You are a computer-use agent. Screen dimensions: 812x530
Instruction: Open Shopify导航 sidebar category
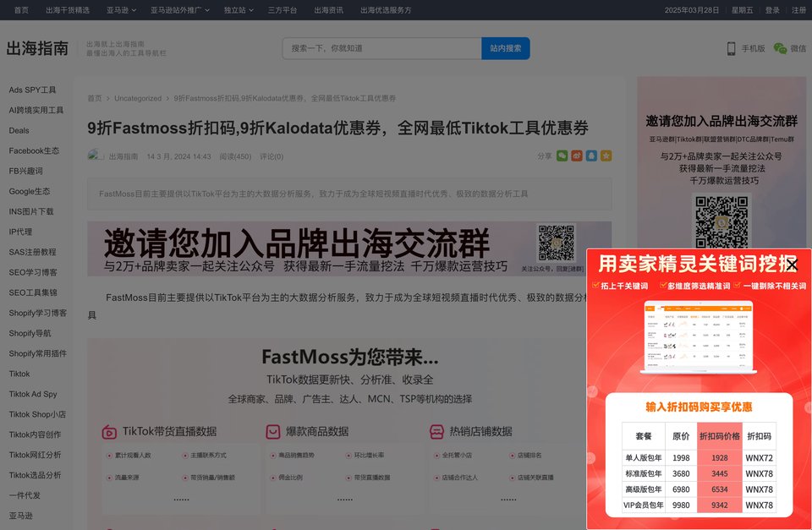point(30,333)
